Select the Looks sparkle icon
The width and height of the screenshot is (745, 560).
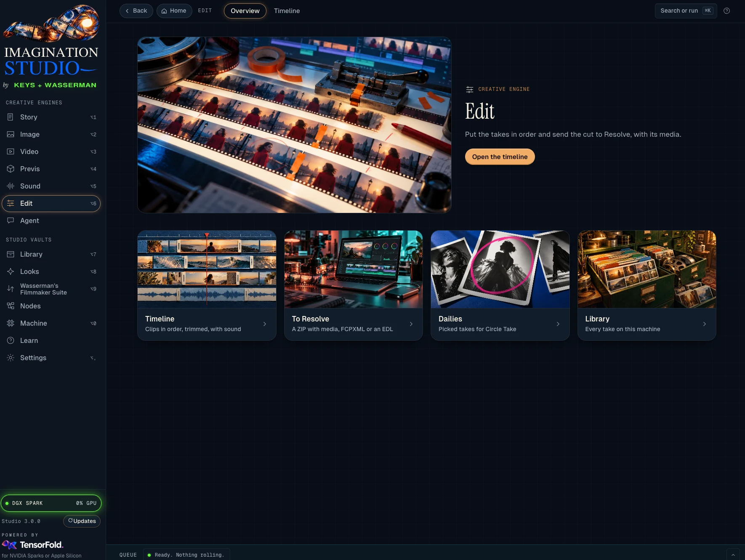tap(11, 271)
